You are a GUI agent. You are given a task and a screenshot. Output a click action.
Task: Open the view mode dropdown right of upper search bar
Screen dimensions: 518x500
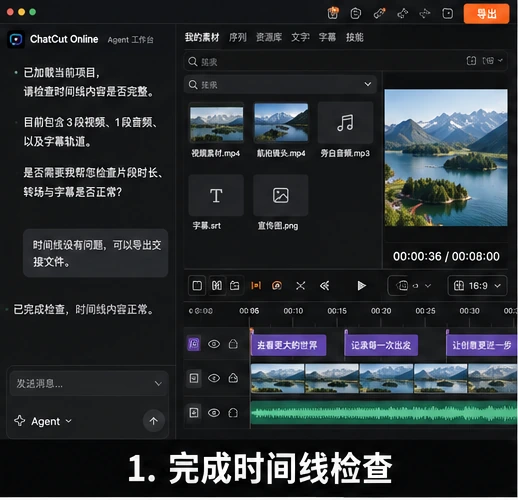coord(492,61)
